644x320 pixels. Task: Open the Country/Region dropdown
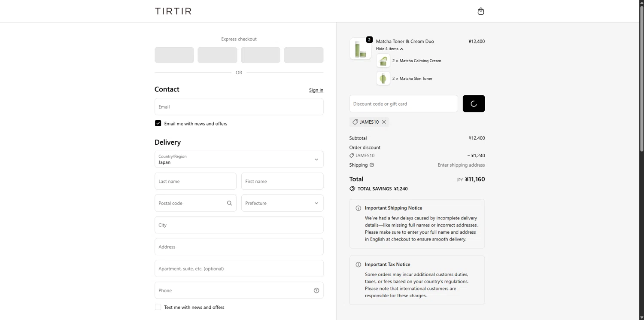coord(239,159)
